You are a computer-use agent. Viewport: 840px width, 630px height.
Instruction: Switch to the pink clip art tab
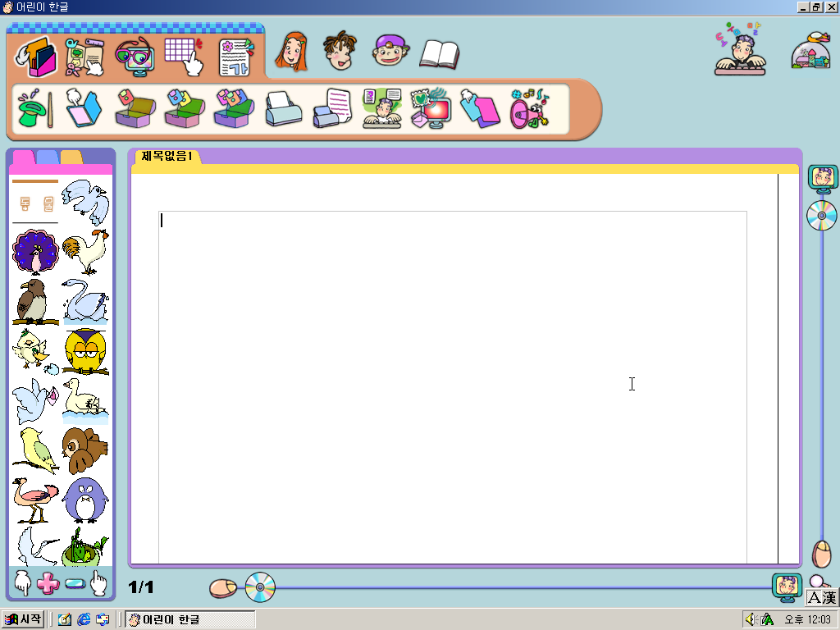pyautogui.click(x=24, y=157)
